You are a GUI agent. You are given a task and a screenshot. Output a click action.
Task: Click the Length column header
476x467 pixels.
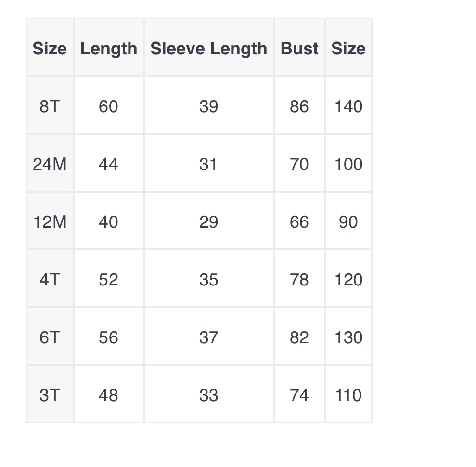coord(109,47)
